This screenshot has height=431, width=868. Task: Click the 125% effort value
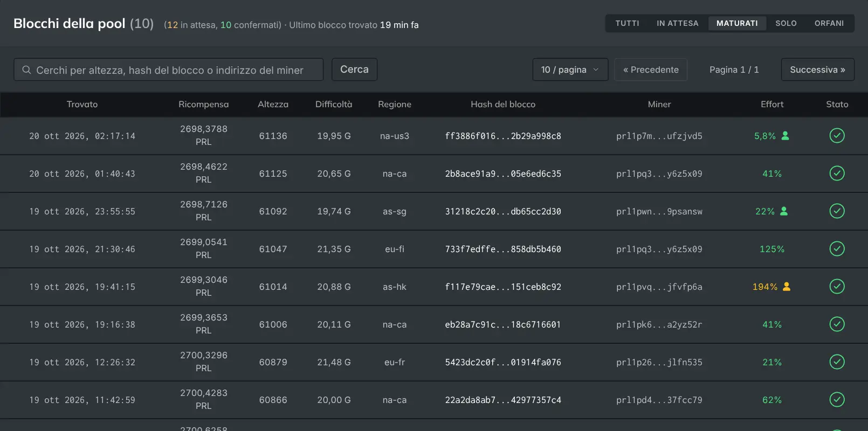(772, 249)
